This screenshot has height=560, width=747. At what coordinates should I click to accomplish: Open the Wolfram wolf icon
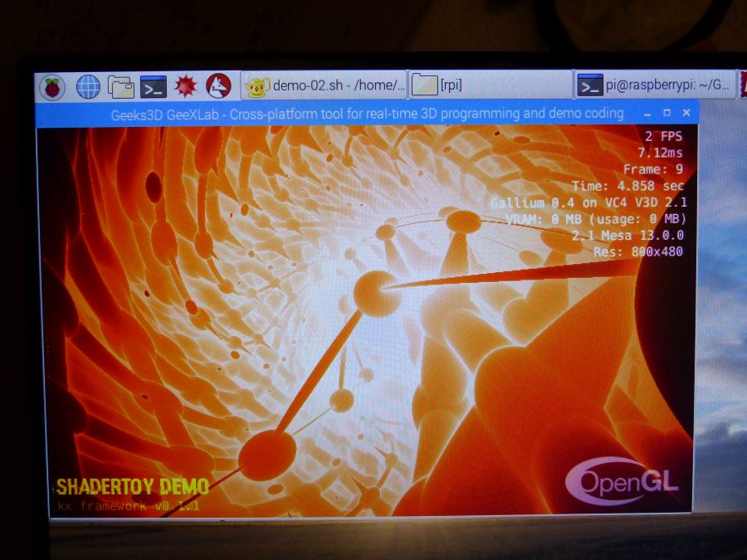pos(218,86)
